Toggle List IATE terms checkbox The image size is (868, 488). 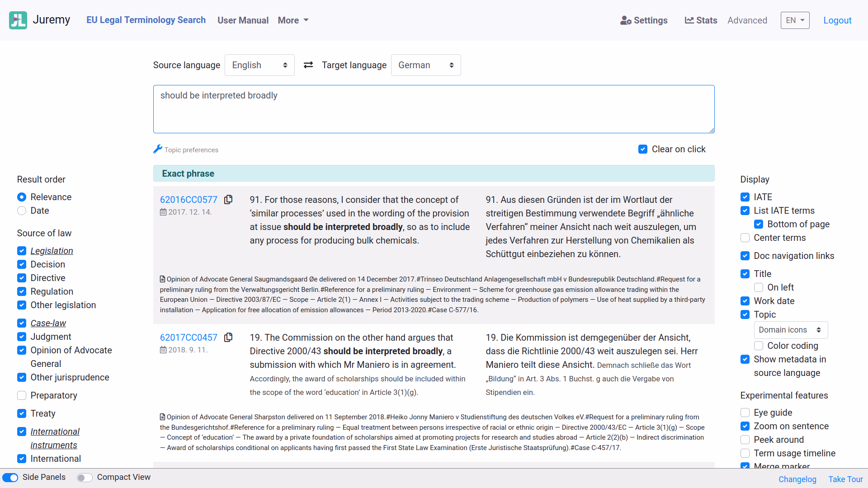pyautogui.click(x=745, y=211)
